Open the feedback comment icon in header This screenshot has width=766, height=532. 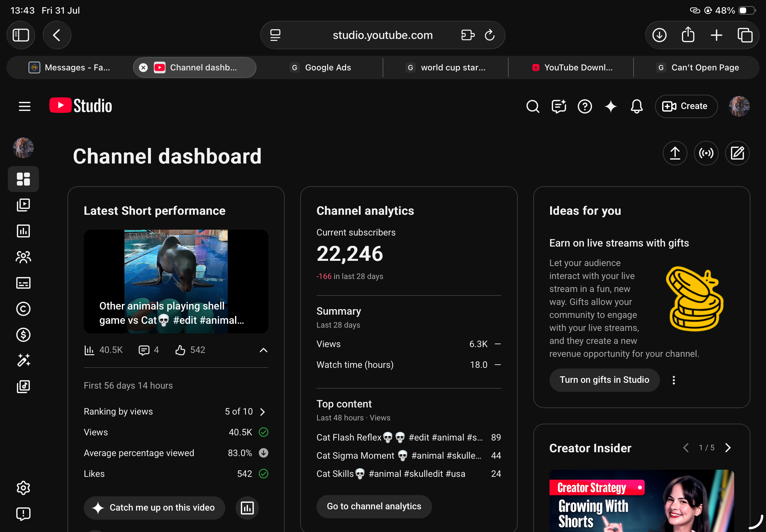pos(559,106)
